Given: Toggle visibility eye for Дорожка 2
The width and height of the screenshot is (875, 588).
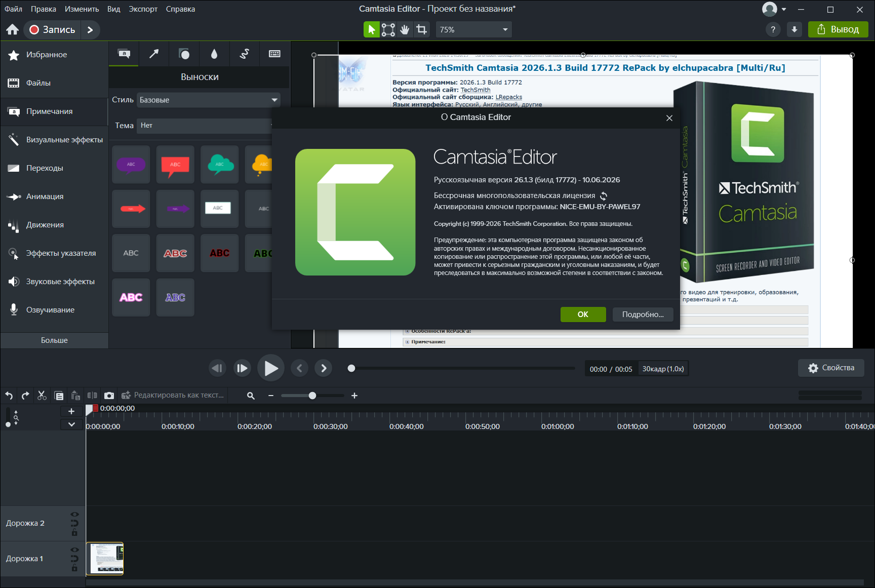Looking at the screenshot, I should [x=74, y=515].
